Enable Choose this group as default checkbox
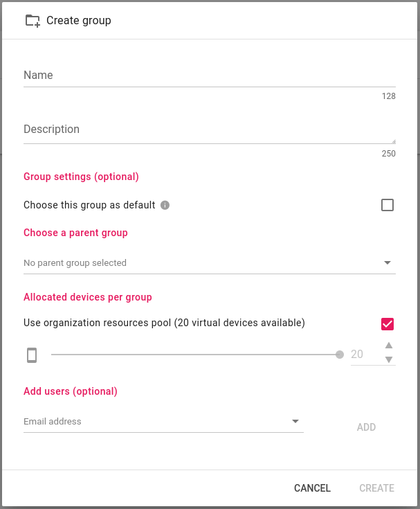420x509 pixels. [x=387, y=205]
